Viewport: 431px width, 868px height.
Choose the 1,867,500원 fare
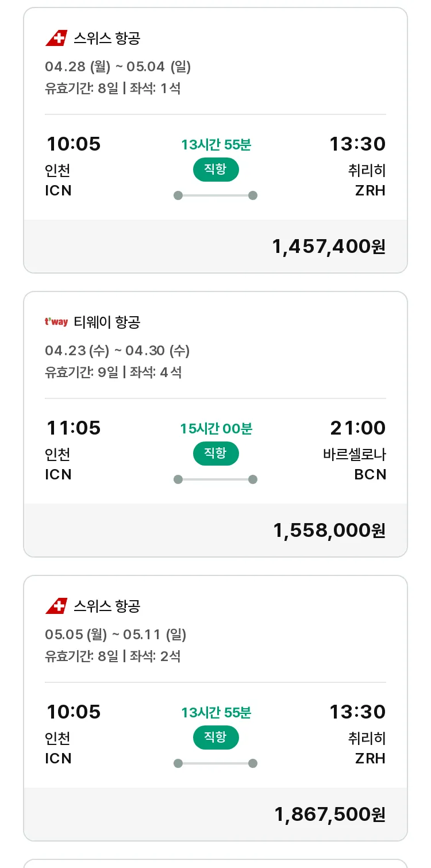329,815
